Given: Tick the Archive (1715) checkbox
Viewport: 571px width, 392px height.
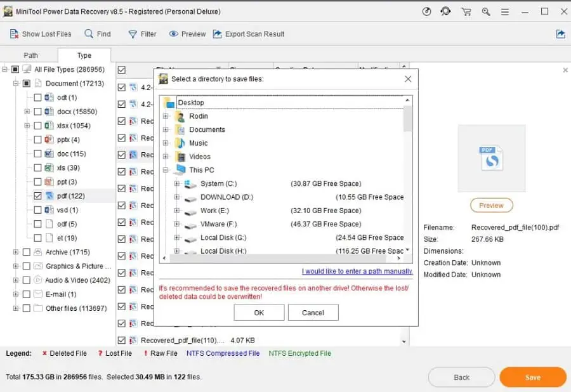Looking at the screenshot, I should tap(27, 252).
